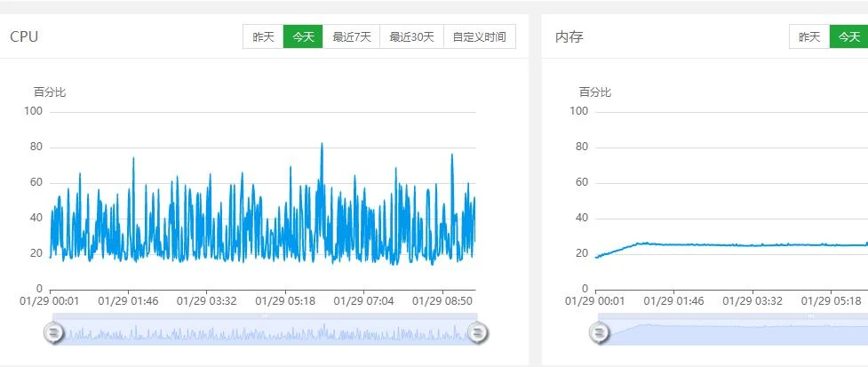The height and width of the screenshot is (367, 868).
Task: Click left zoom handle of CPU chart
Action: click(54, 332)
